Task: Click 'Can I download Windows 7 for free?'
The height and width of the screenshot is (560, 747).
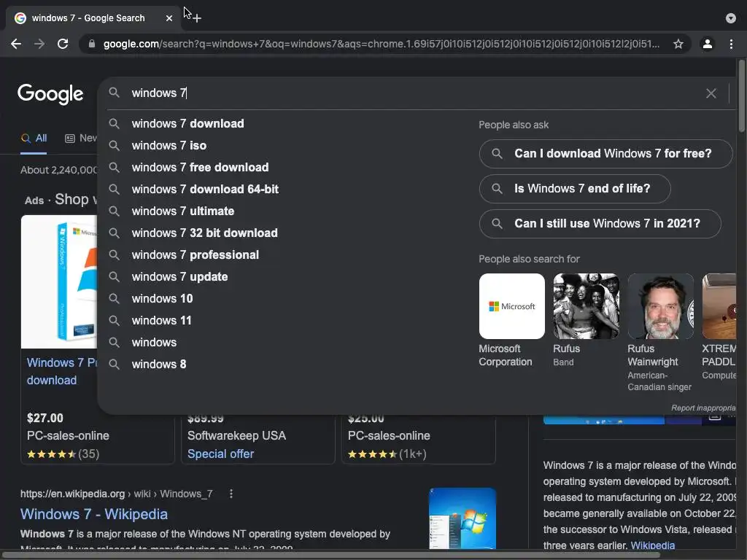Action: pos(605,154)
